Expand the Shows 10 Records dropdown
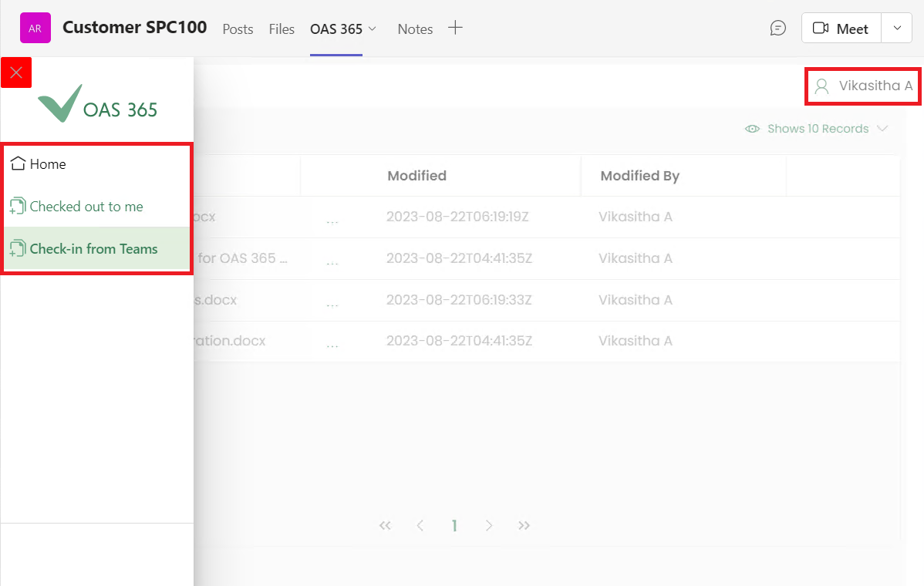The width and height of the screenshot is (924, 586). 882,129
